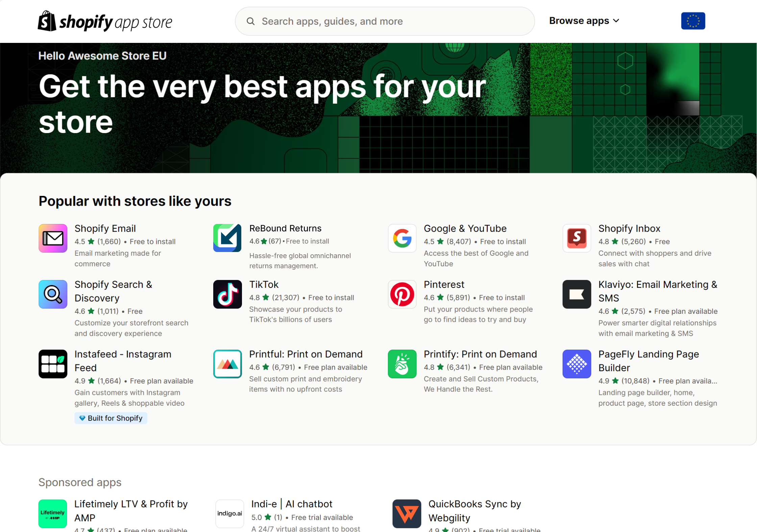Click the Shopify app store logo
Viewport: 757px width, 532px height.
click(x=105, y=21)
